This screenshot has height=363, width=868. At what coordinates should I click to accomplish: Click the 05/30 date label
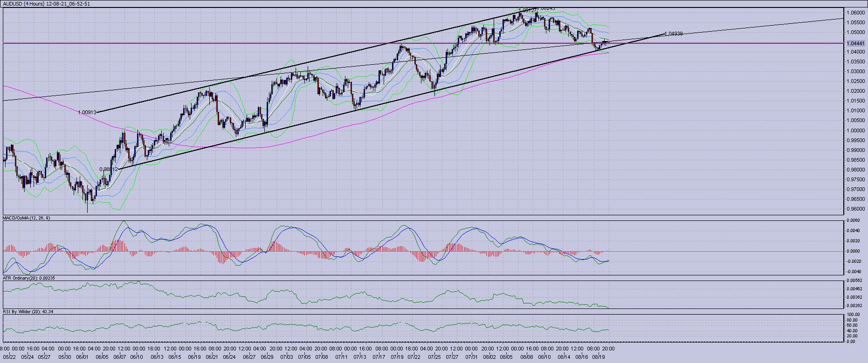[x=65, y=357]
